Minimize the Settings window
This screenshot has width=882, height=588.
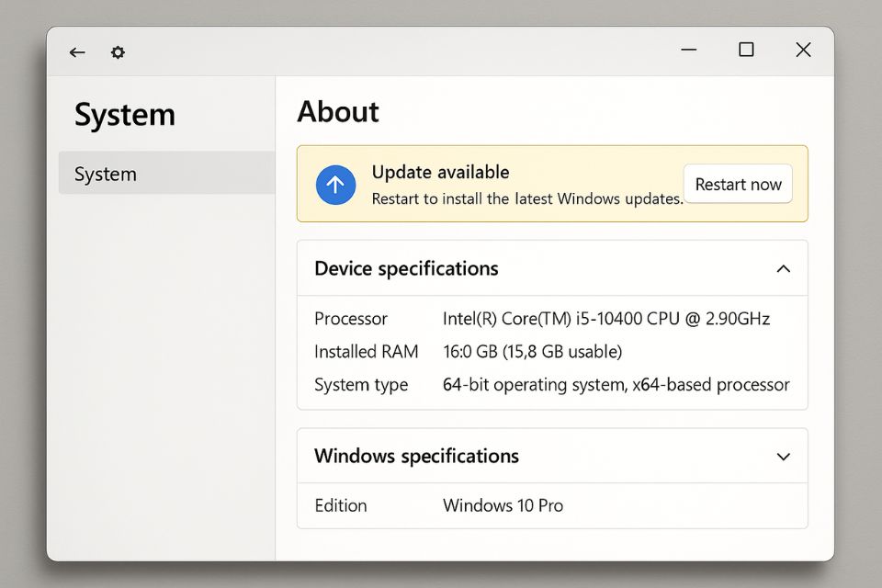coord(689,51)
